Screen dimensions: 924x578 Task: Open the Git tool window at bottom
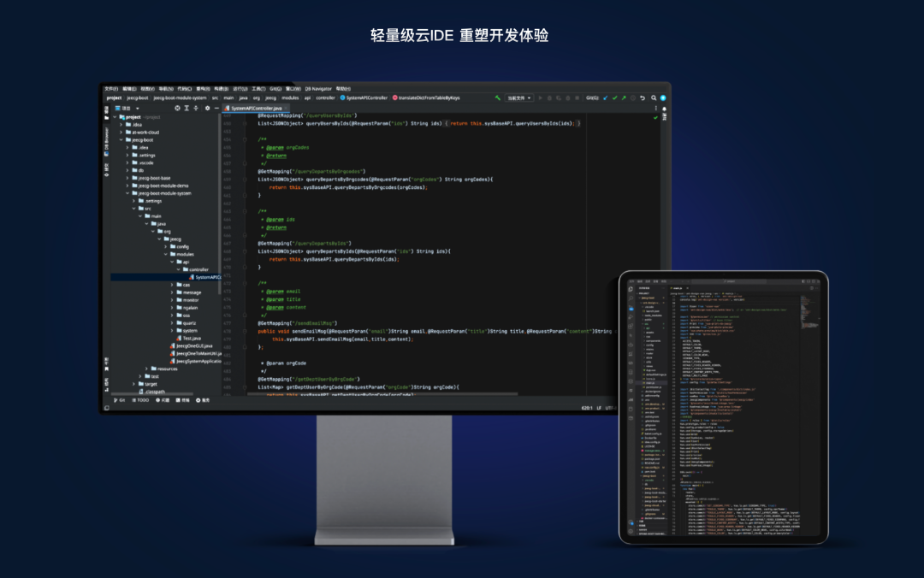(x=119, y=400)
